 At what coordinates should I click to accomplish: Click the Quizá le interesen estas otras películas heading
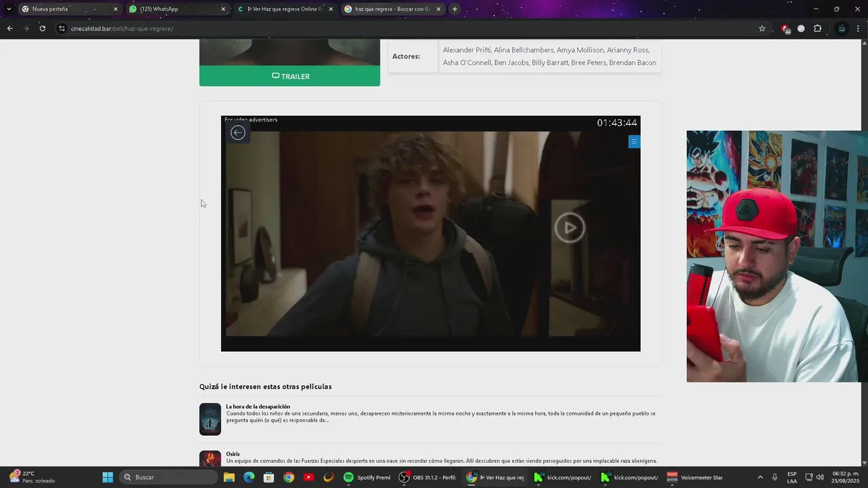pos(265,386)
